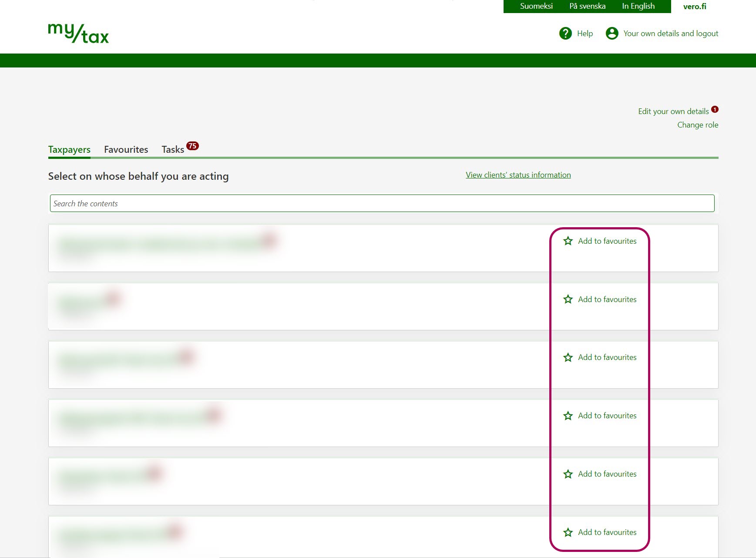This screenshot has height=558, width=756.
Task: Open the Tasks tab
Action: (x=173, y=149)
